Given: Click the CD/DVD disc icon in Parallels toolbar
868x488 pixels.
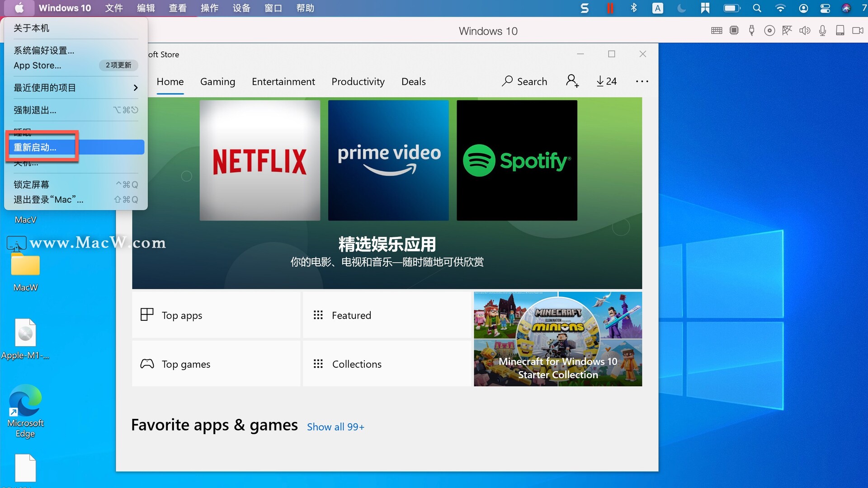Looking at the screenshot, I should [x=769, y=31].
